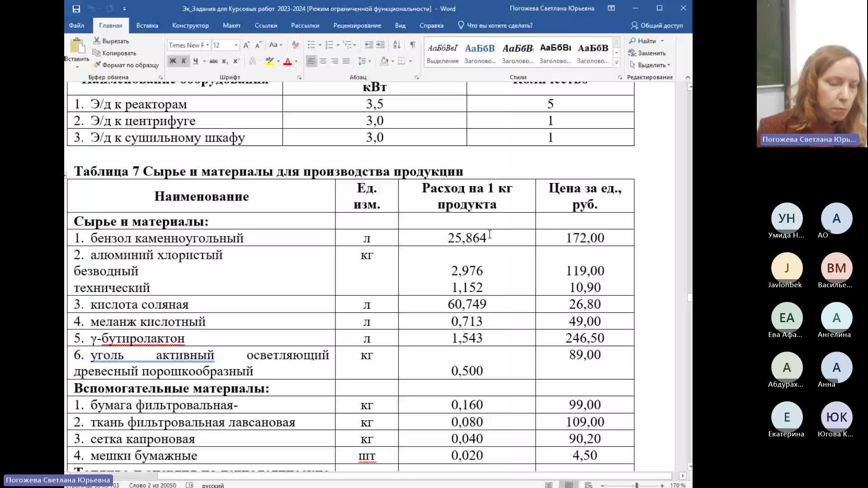Click the 170 % zoom level
The width and height of the screenshot is (868, 488).
pyautogui.click(x=678, y=485)
